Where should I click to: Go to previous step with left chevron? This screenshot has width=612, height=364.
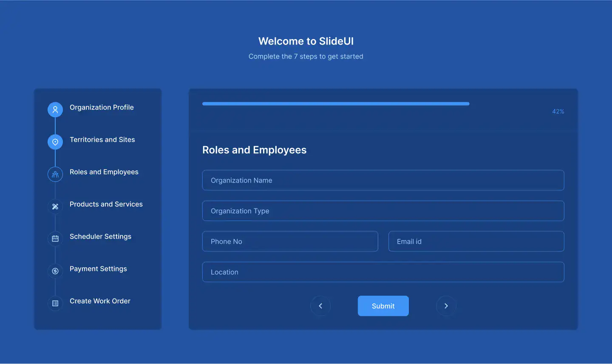[x=320, y=306]
